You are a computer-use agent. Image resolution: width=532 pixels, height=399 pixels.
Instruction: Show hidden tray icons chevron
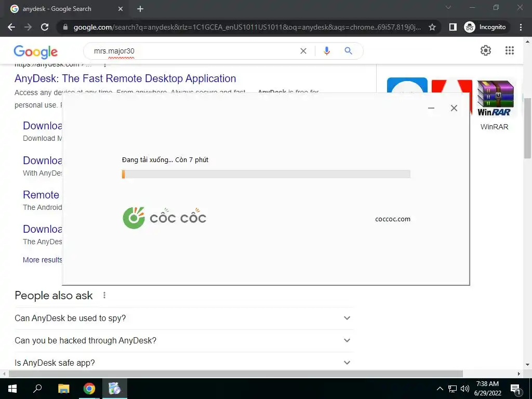(440, 389)
